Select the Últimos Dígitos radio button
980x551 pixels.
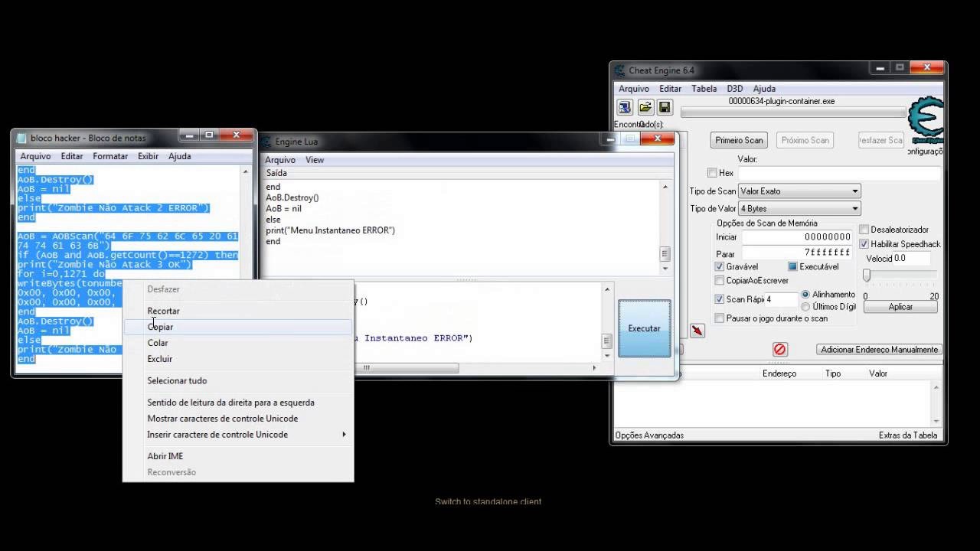805,306
